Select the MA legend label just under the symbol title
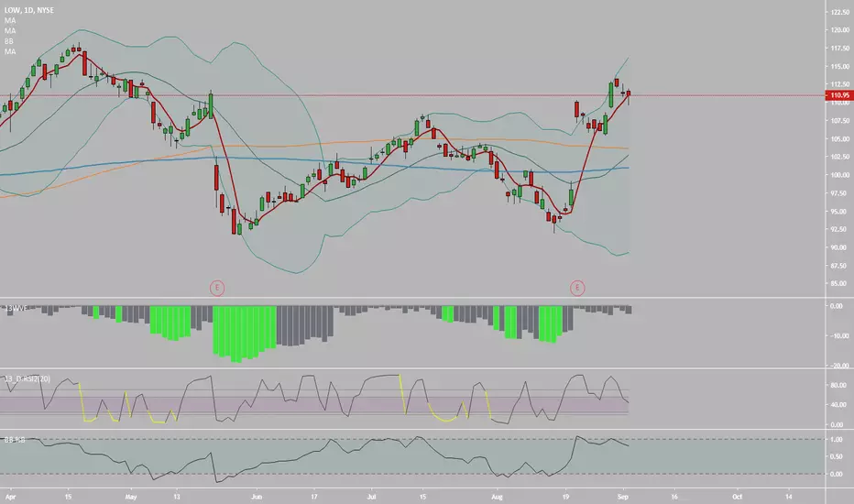This screenshot has width=854, height=504. click(10, 20)
